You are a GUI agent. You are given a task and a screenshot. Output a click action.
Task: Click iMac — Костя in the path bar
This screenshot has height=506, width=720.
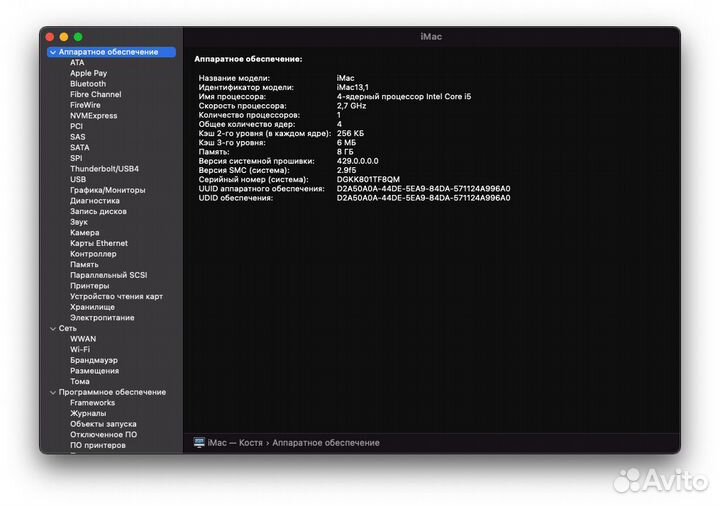235,443
